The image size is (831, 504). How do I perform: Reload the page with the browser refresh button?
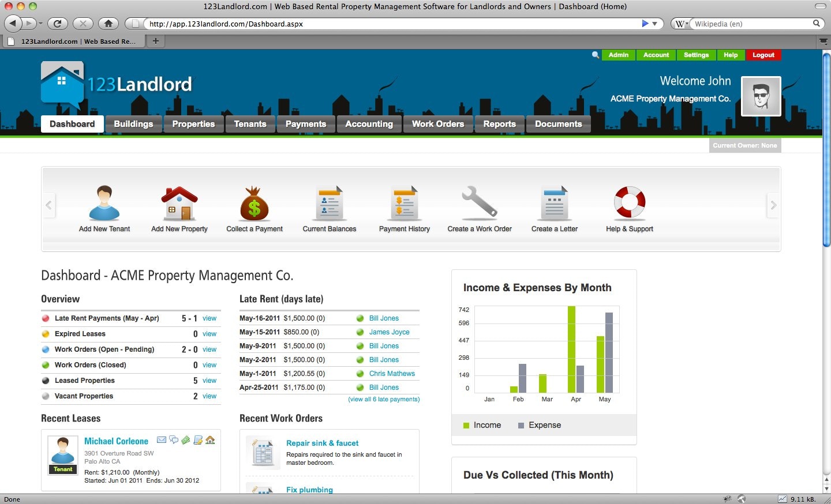57,24
